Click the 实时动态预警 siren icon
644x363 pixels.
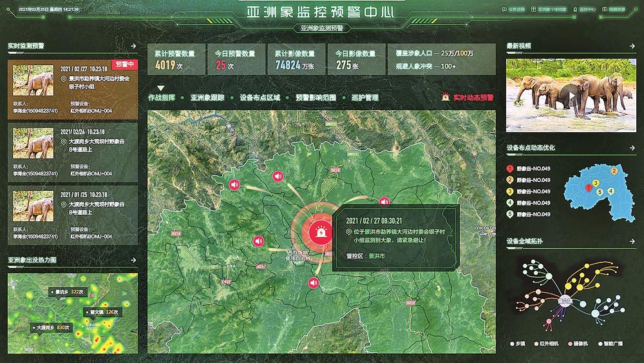tap(446, 97)
